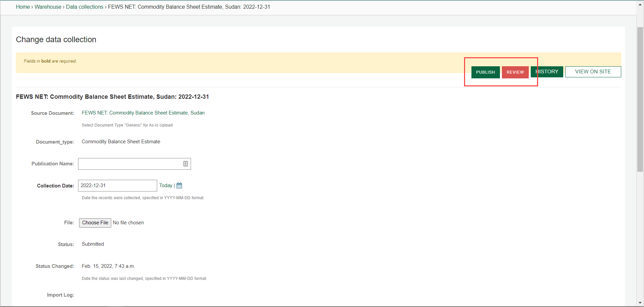The height and width of the screenshot is (307, 644).
Task: Set the collection date to Today
Action: [x=166, y=185]
